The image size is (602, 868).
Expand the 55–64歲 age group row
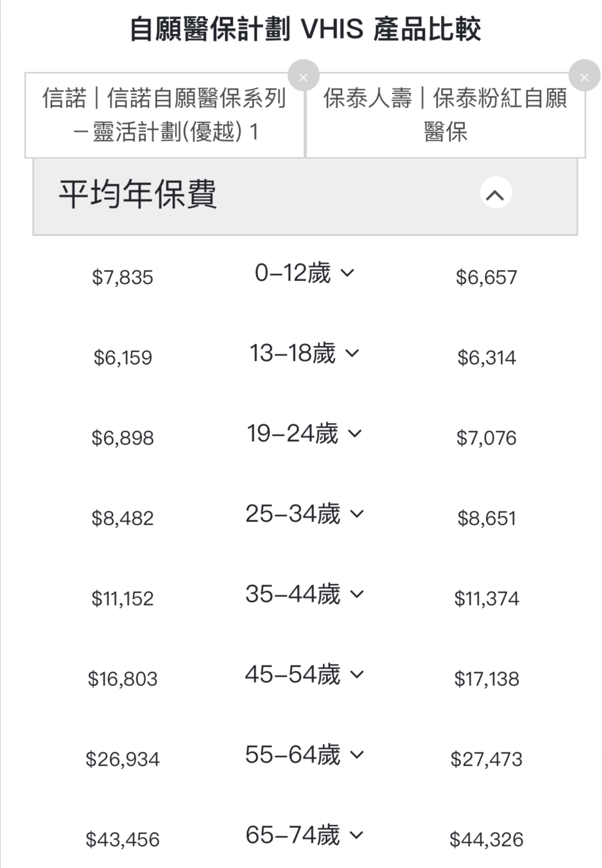click(304, 755)
